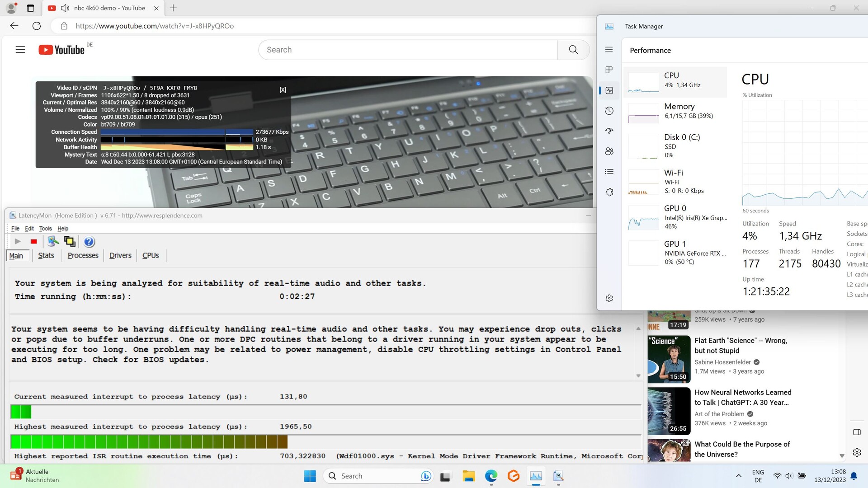The width and height of the screenshot is (868, 488).
Task: Open YouTube guide hamburger menu
Action: pos(20,50)
